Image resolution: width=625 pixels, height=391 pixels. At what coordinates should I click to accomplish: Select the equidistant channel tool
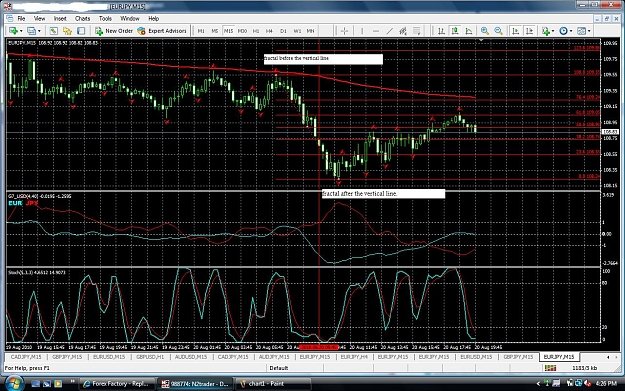(x=403, y=31)
